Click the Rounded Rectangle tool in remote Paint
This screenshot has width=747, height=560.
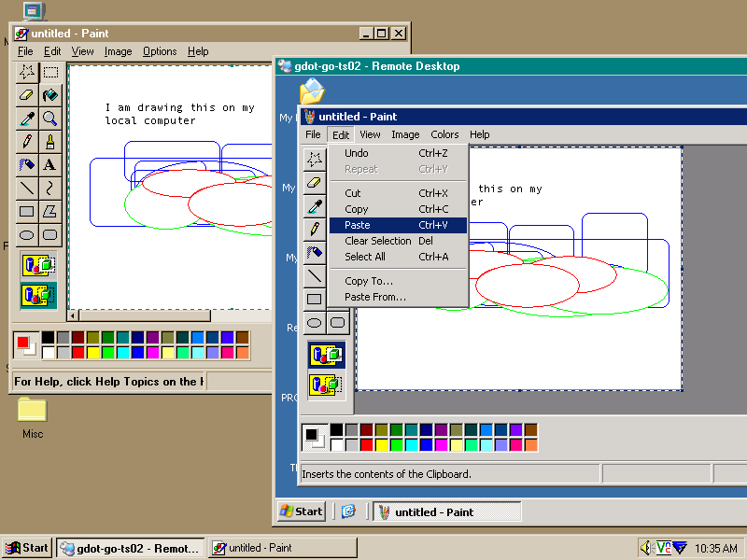[338, 323]
